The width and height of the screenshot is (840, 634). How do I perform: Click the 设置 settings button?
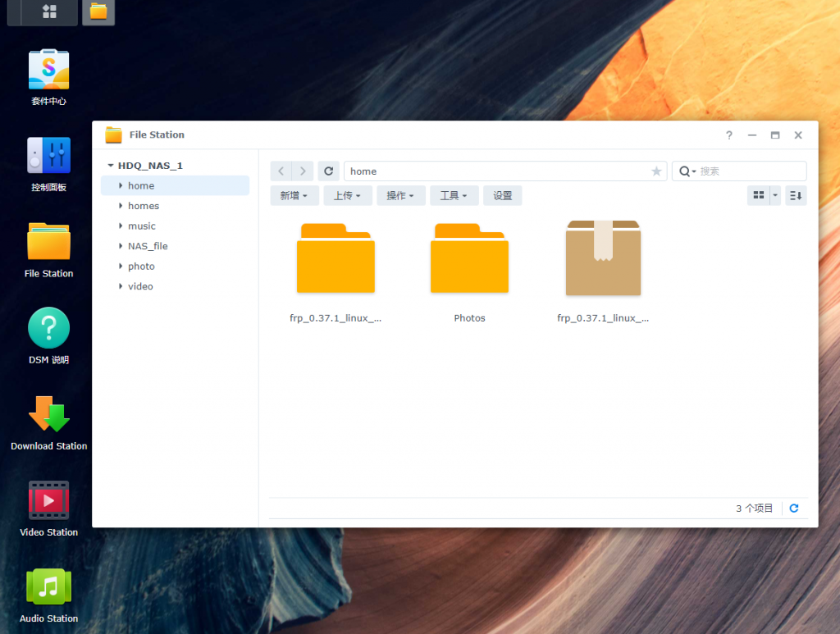(502, 195)
